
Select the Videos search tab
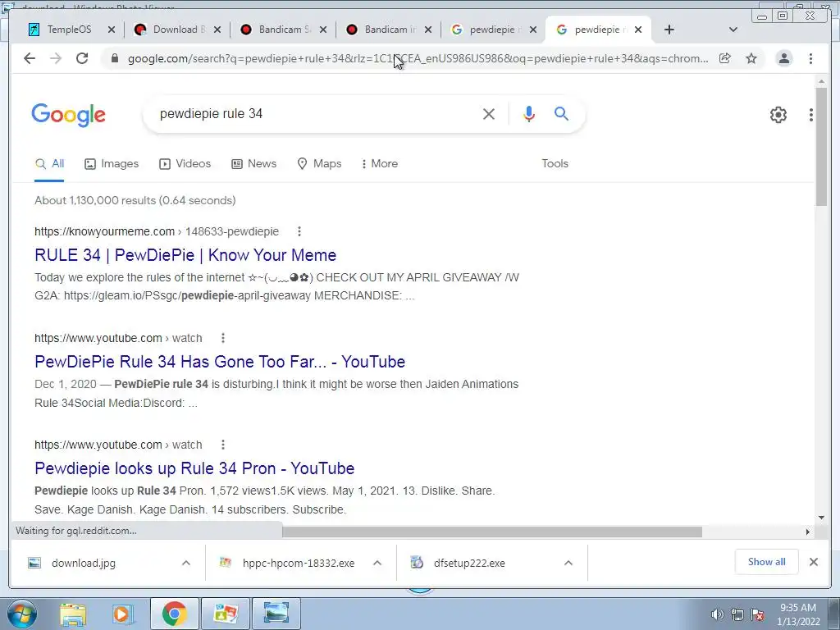pyautogui.click(x=185, y=163)
